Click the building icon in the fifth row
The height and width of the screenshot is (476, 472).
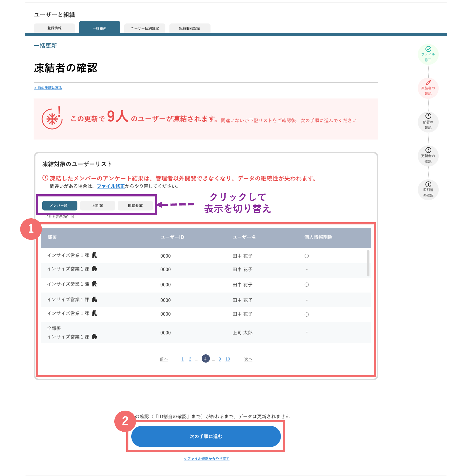(95, 313)
